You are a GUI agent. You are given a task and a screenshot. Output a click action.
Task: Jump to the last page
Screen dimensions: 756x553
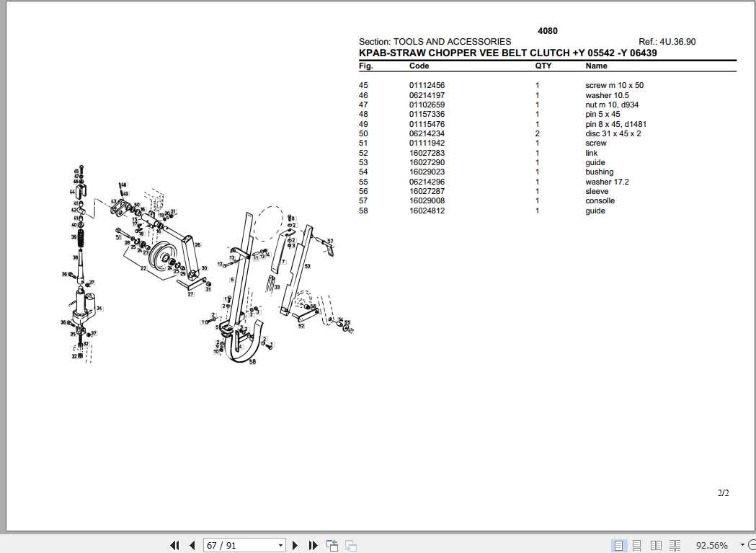pyautogui.click(x=313, y=545)
